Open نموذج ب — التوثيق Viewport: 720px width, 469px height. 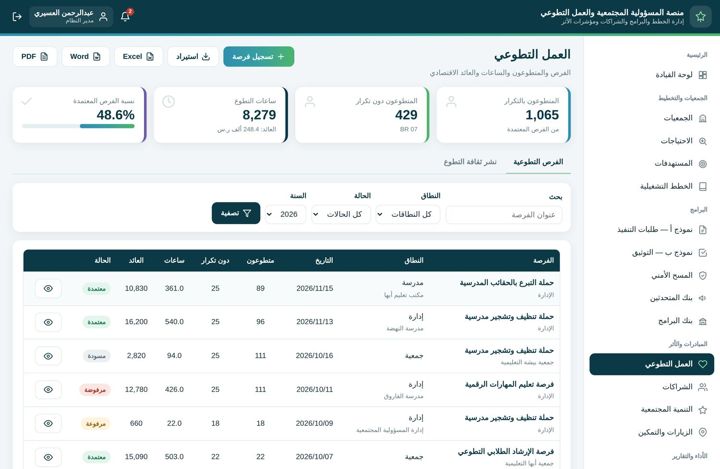[x=652, y=252]
